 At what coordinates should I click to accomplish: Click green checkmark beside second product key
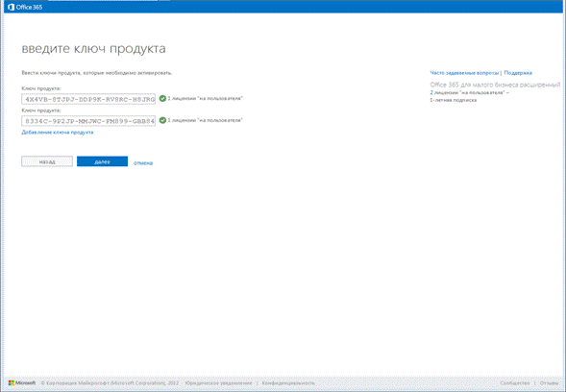point(162,120)
